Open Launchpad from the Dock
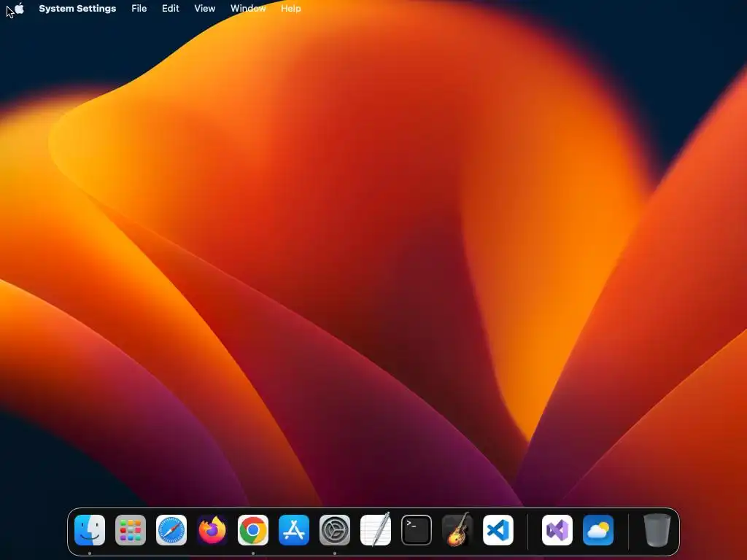747x560 pixels. click(x=131, y=530)
